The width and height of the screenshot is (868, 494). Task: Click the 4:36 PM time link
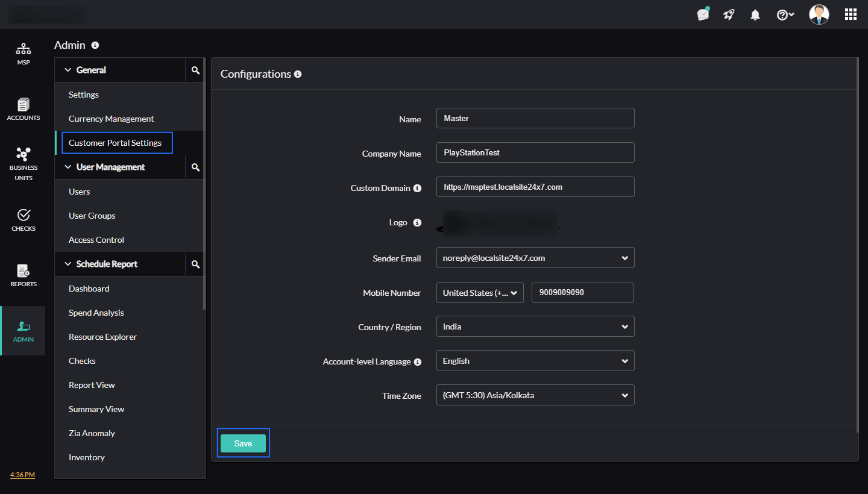[22, 474]
